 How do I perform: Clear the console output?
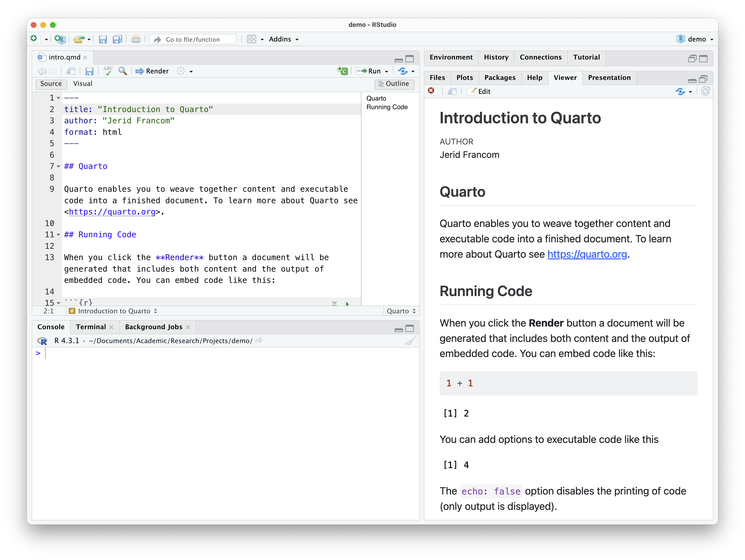click(410, 340)
